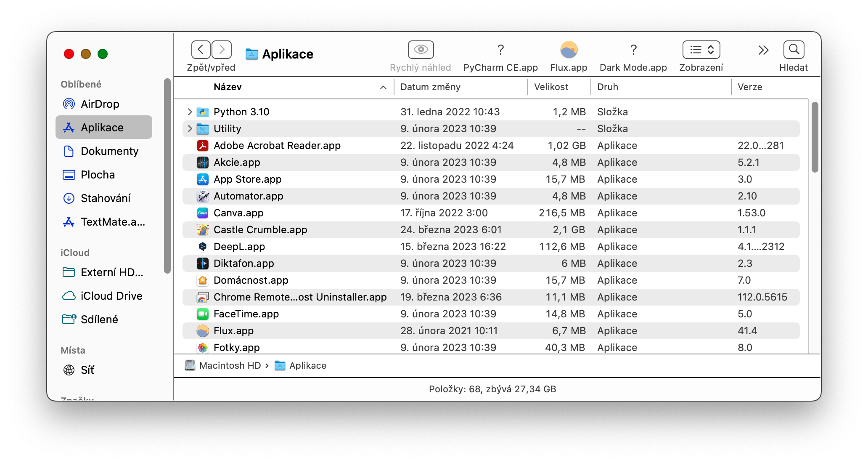The width and height of the screenshot is (868, 463).
Task: Click the Quick Look eye button
Action: pyautogui.click(x=421, y=50)
